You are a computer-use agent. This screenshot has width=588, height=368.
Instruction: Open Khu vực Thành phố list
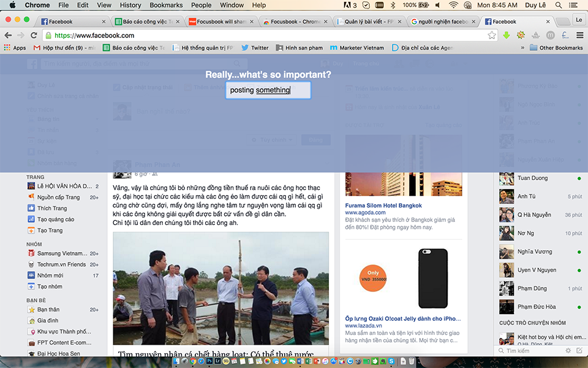click(59, 332)
